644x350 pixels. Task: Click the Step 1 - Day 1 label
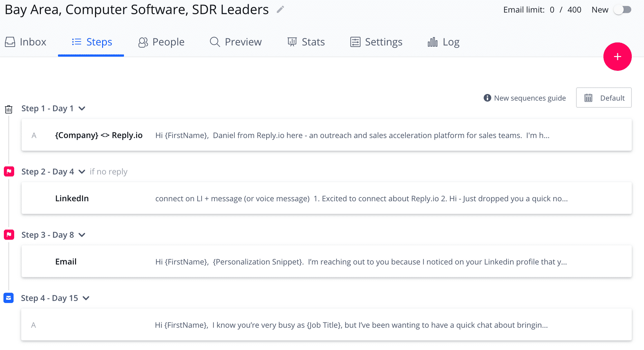48,109
